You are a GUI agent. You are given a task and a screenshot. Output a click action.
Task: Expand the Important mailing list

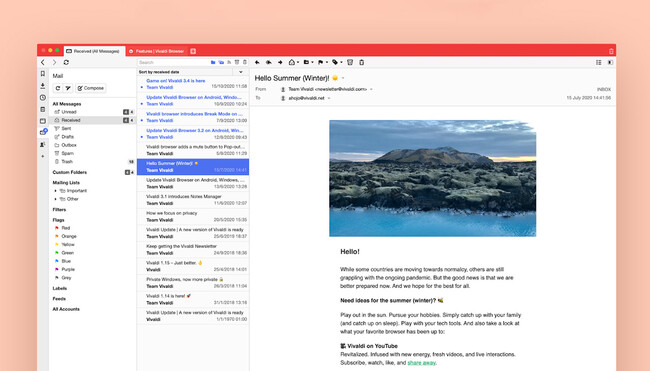point(56,191)
